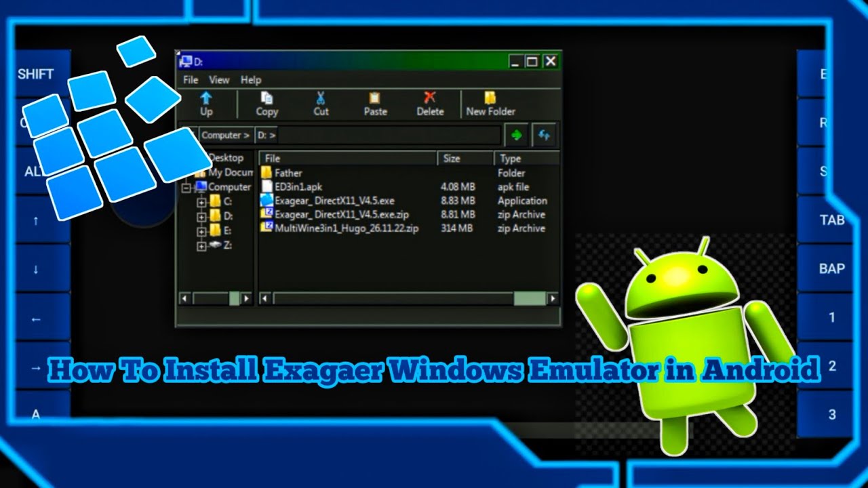Screen dimensions: 868x488
Task: Click the E: drive folder icon
Action: pyautogui.click(x=216, y=230)
